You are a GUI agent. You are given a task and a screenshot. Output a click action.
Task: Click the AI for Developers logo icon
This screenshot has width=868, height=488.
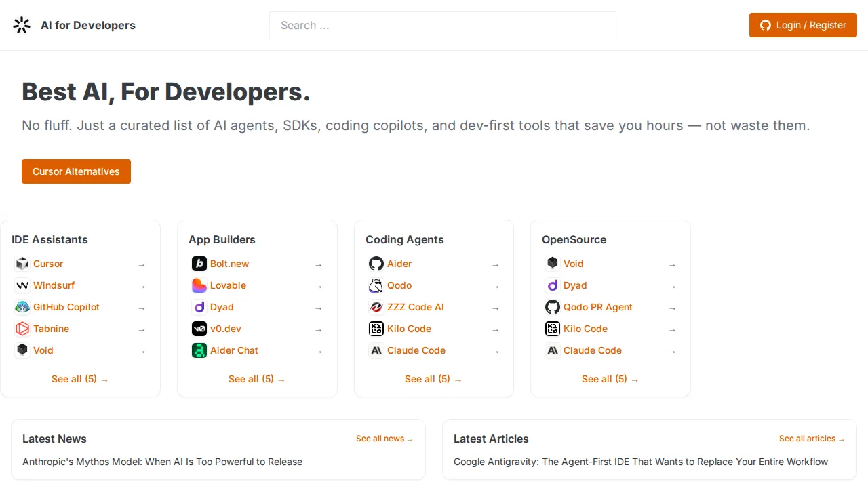(22, 25)
